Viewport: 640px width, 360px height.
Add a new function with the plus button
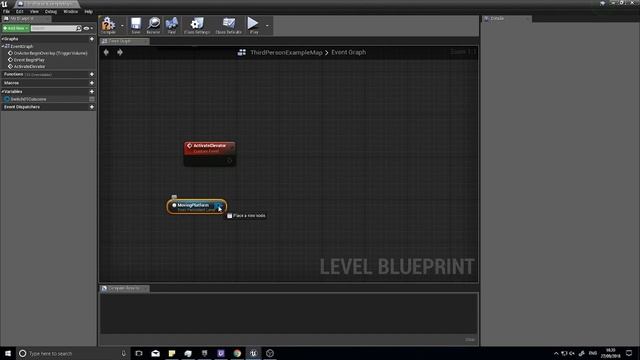(92, 74)
